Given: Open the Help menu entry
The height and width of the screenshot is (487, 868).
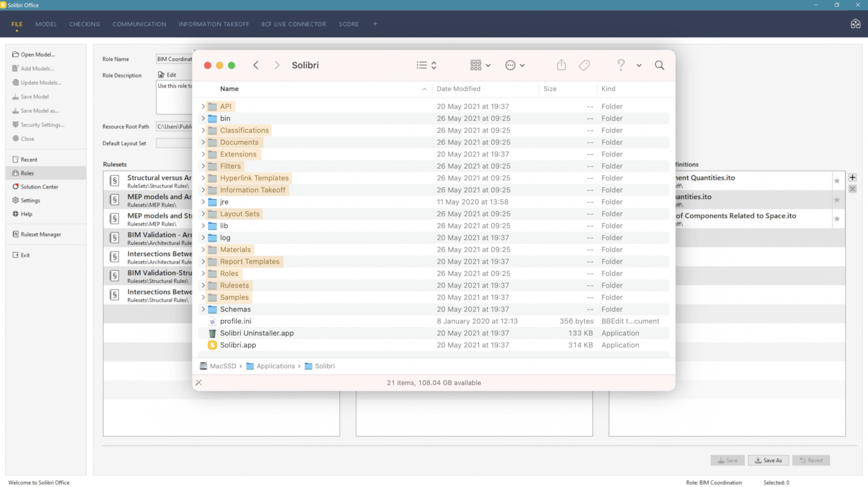Looking at the screenshot, I should tap(22, 213).
